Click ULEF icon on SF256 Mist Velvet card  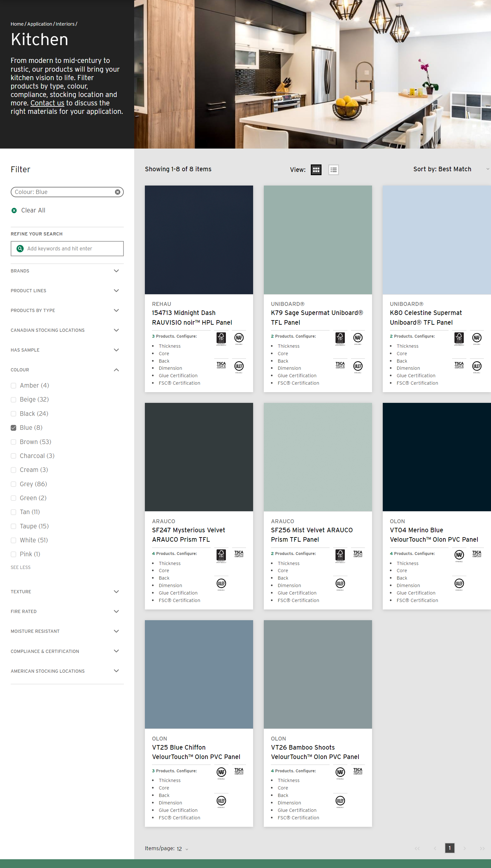coord(340,584)
